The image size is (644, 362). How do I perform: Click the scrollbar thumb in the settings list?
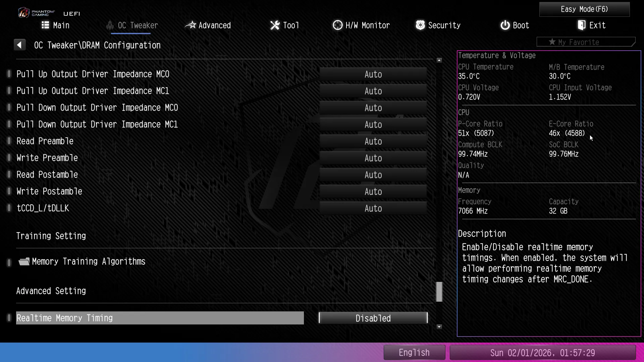click(439, 292)
